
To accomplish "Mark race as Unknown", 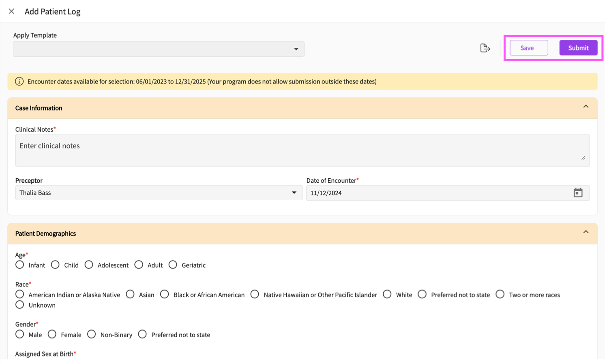I will 20,305.
